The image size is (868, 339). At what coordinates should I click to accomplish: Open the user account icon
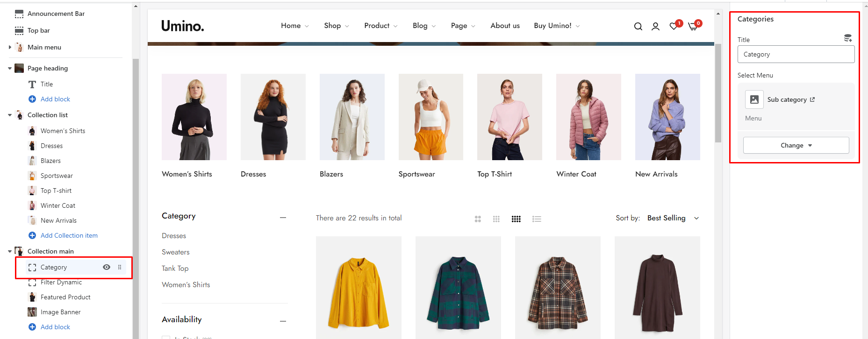[655, 27]
